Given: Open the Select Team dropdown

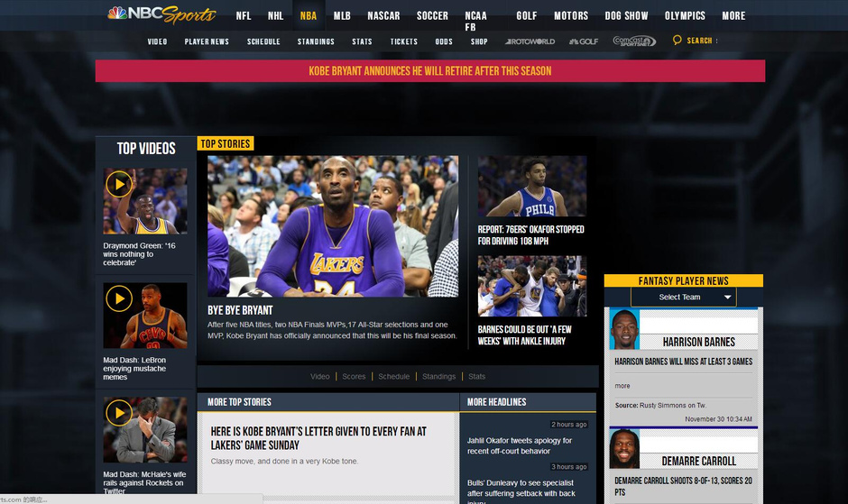Looking at the screenshot, I should point(684,297).
